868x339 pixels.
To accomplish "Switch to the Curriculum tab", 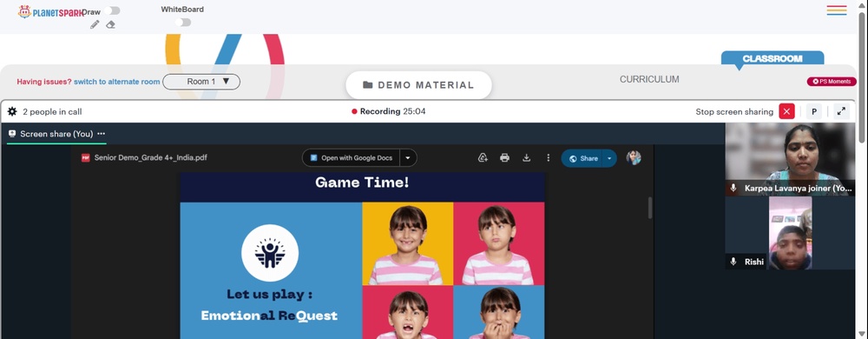I will [649, 79].
